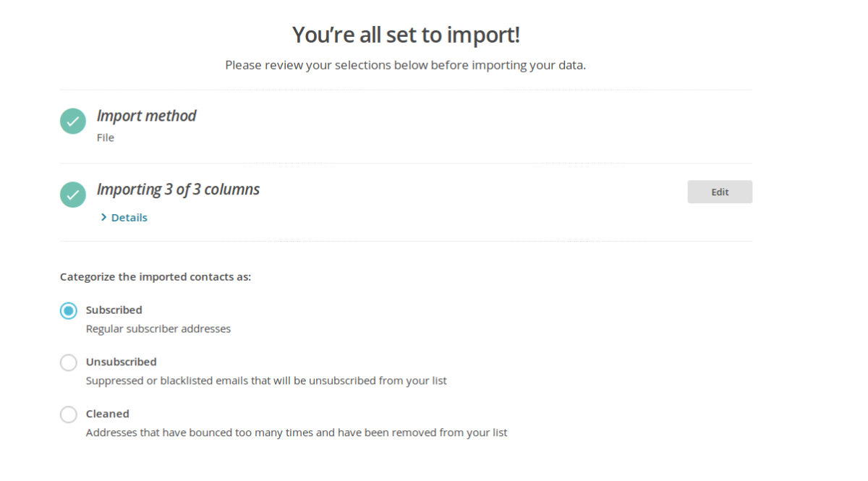Click the green checkmark beside Importing 3 of 3 columns
This screenshot has width=868, height=481.
tap(73, 195)
